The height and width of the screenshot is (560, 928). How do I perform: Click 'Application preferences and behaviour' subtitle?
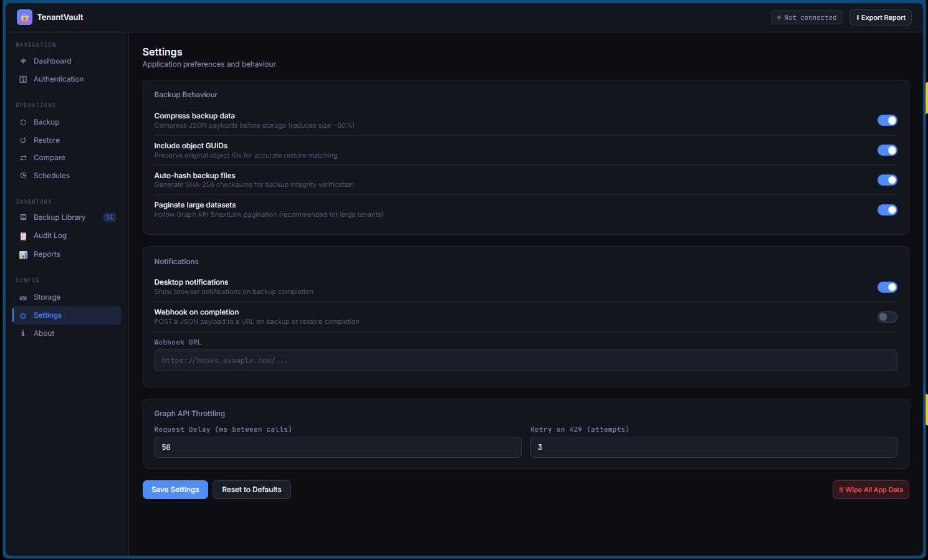coord(209,64)
